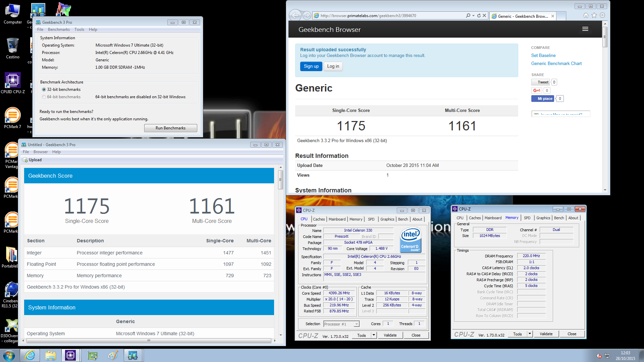This screenshot has height=362, width=644.
Task: Click Close in CPU-Z Memory window
Action: (572, 334)
